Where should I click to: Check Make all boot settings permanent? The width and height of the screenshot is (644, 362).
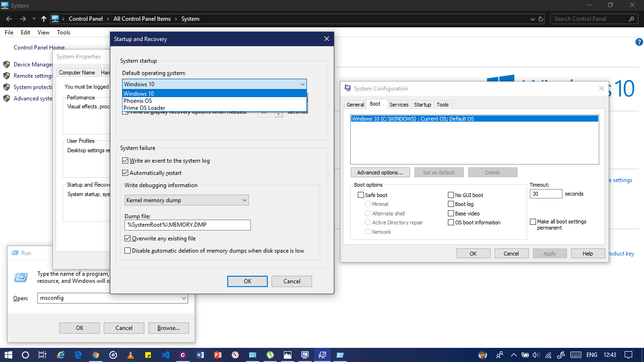point(533,222)
